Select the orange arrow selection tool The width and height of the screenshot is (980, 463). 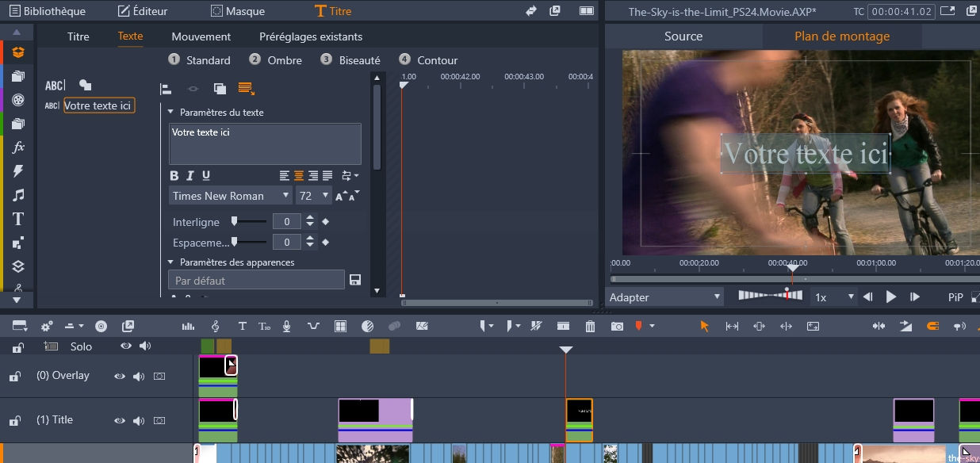[704, 326]
